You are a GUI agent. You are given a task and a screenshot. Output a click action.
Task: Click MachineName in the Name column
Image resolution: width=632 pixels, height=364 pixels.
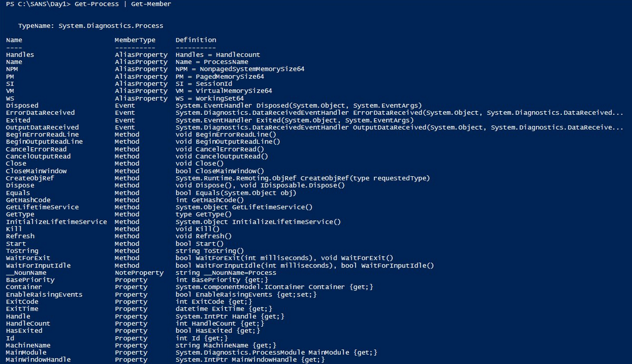pos(28,345)
